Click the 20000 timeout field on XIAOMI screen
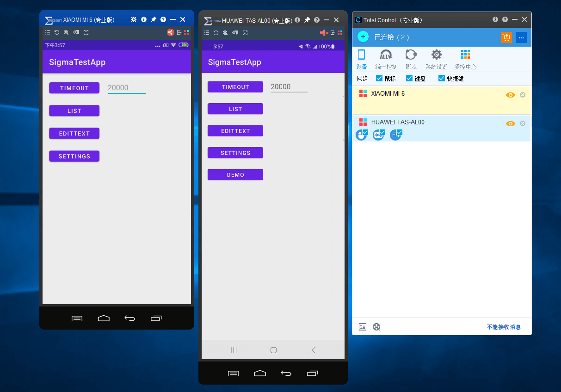561x392 pixels. pyautogui.click(x=127, y=88)
